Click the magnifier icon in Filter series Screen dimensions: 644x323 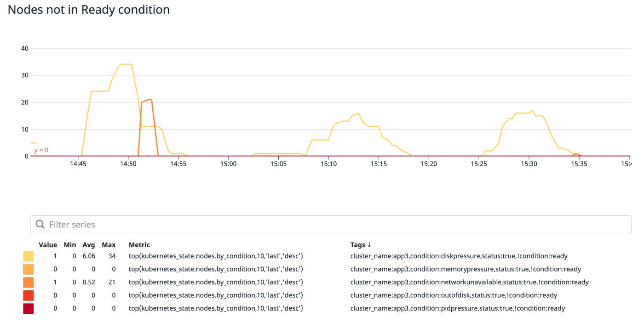tap(40, 225)
